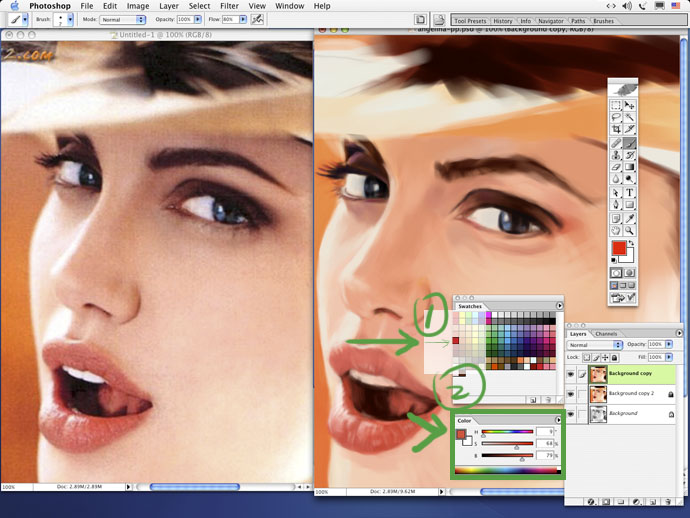Create new adjustment layer
This screenshot has width=690, height=518.
pyautogui.click(x=636, y=501)
